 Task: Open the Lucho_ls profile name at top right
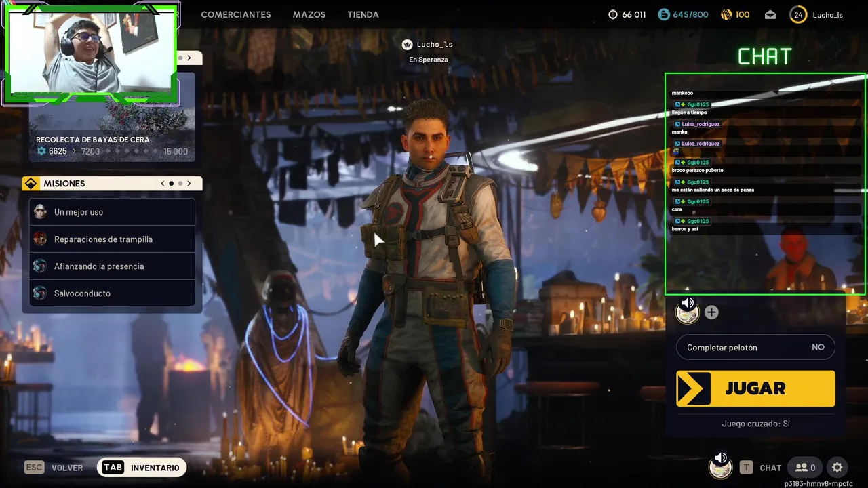(827, 14)
